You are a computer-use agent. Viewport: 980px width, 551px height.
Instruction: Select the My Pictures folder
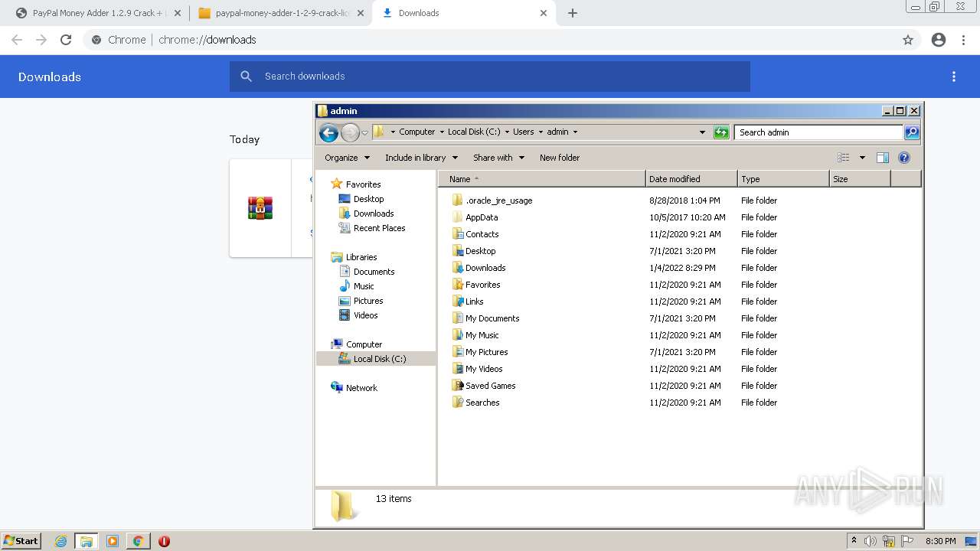(486, 352)
